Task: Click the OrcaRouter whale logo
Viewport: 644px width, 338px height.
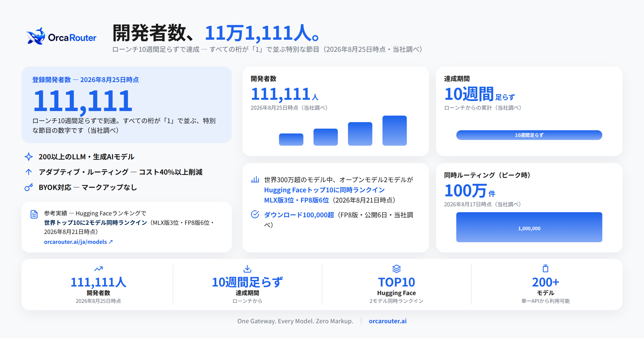Action: [36, 36]
